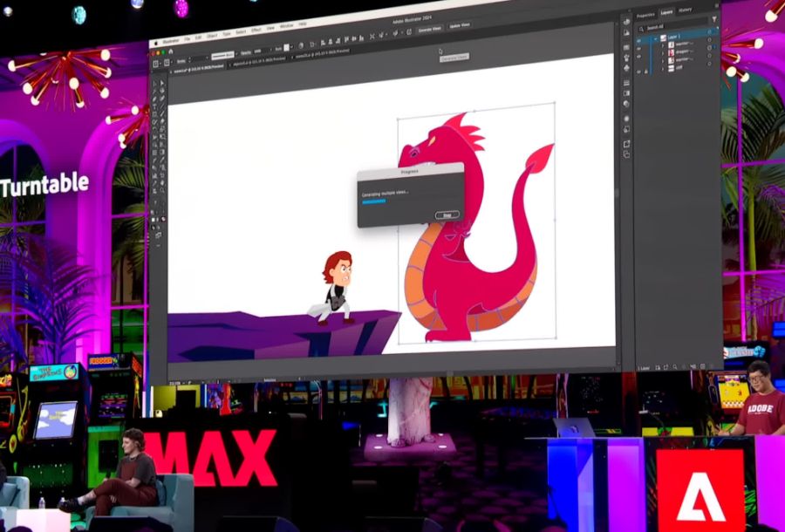This screenshot has width=785, height=532.
Task: Open the Stroke panel icon
Action: tap(626, 83)
